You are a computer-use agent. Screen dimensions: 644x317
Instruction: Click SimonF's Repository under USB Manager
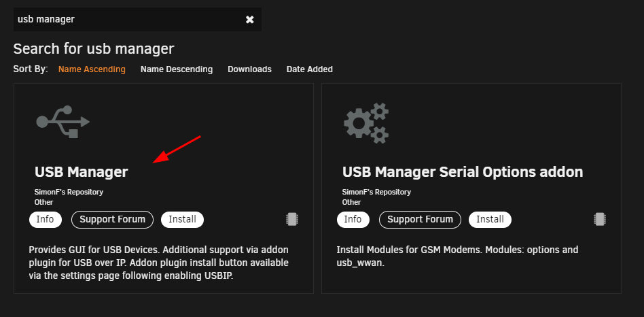pos(69,192)
